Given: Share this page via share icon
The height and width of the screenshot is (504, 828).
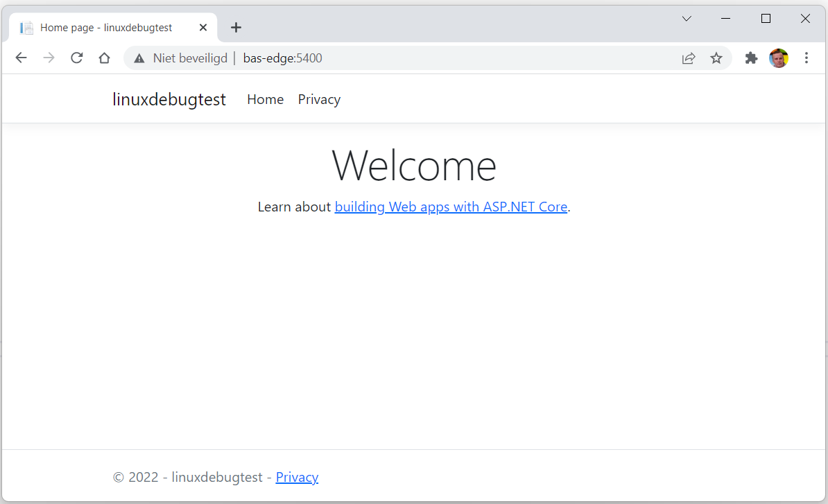Looking at the screenshot, I should [x=688, y=58].
